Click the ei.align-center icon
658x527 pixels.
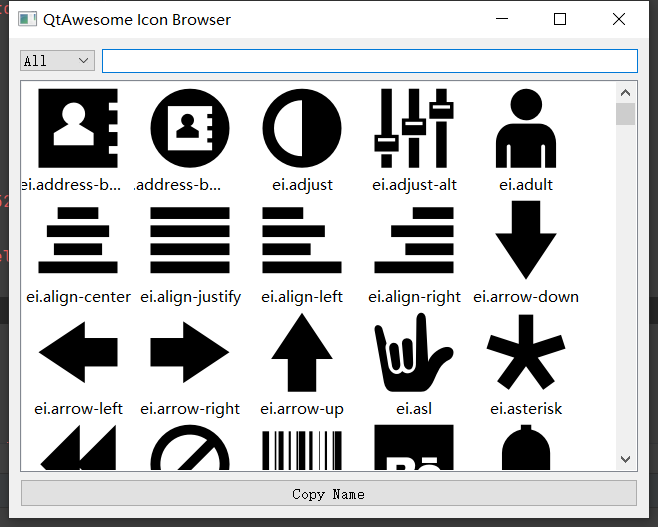click(x=78, y=240)
